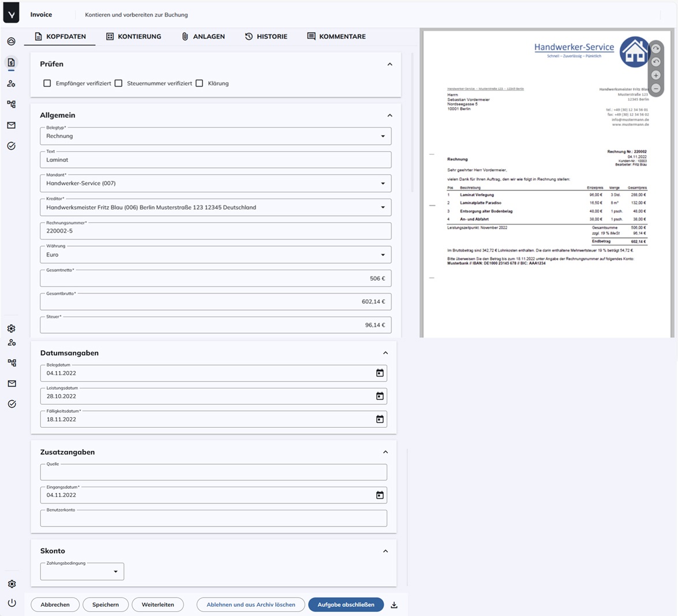Click the Eingangsdatum date field
The height and width of the screenshot is (616, 678).
coord(213,495)
